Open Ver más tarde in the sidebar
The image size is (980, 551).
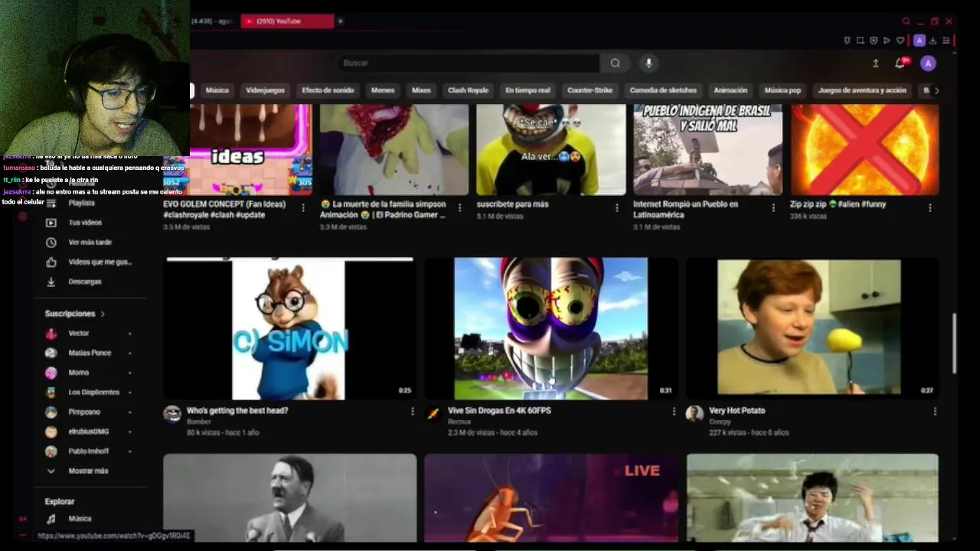coord(90,243)
